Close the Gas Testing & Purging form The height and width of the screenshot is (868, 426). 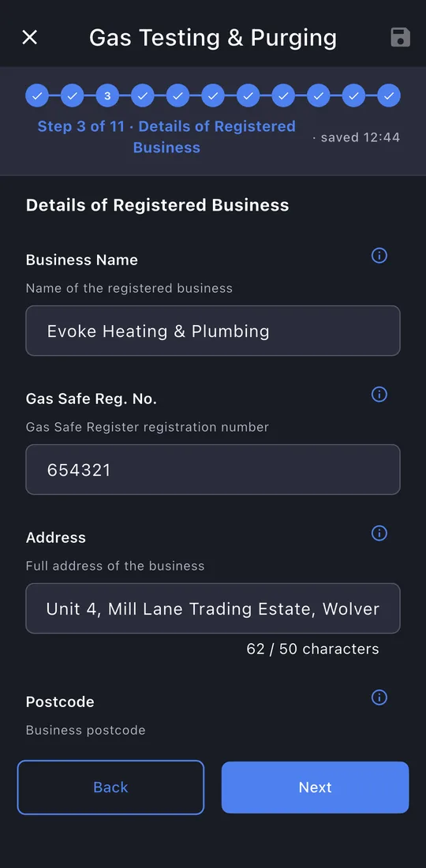pyautogui.click(x=29, y=37)
